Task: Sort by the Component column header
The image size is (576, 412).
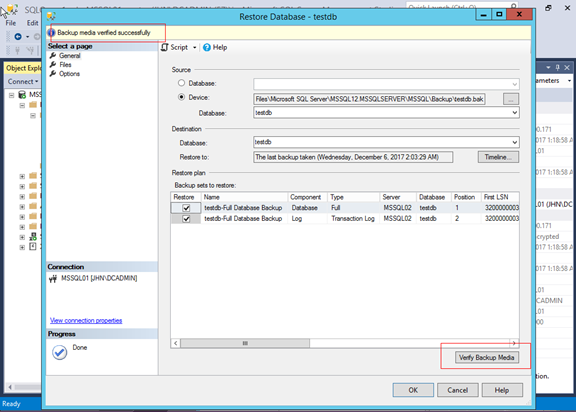Action: 307,197
